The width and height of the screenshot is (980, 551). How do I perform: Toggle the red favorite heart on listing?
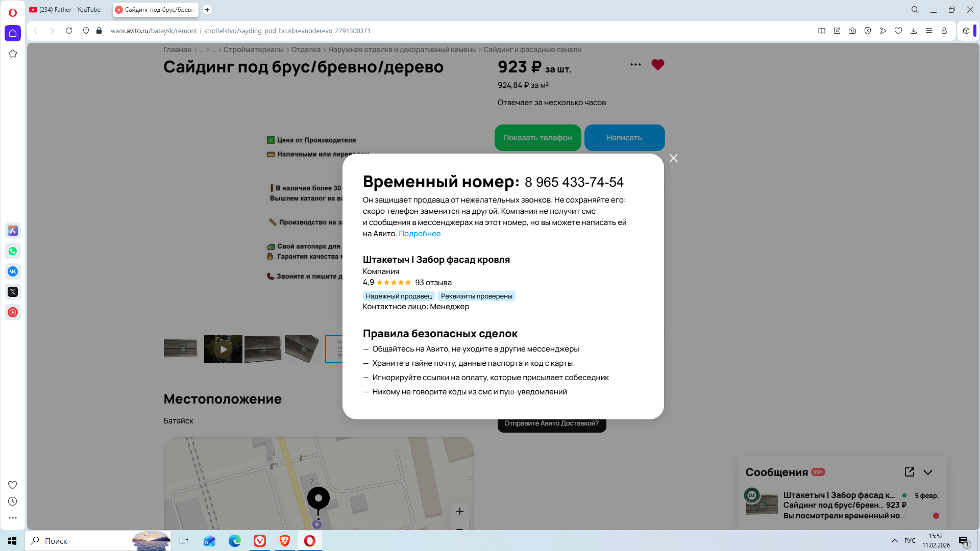(x=657, y=65)
